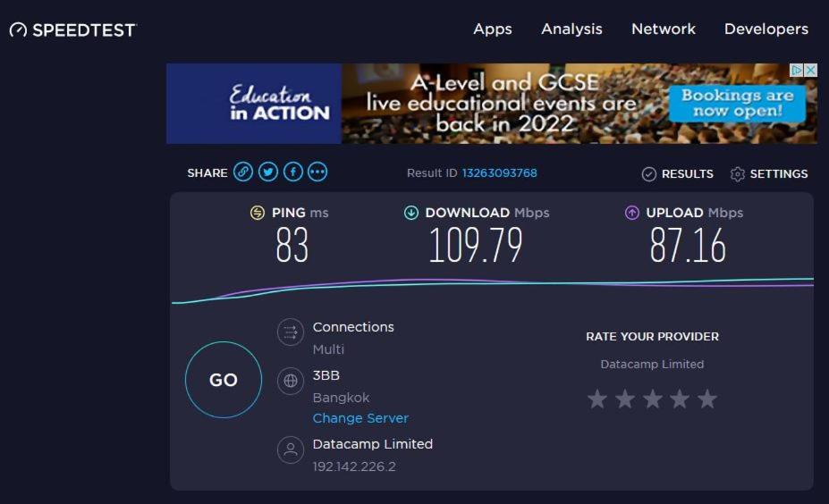Share result on Facebook icon
Screen dimensions: 829x504
tap(293, 172)
